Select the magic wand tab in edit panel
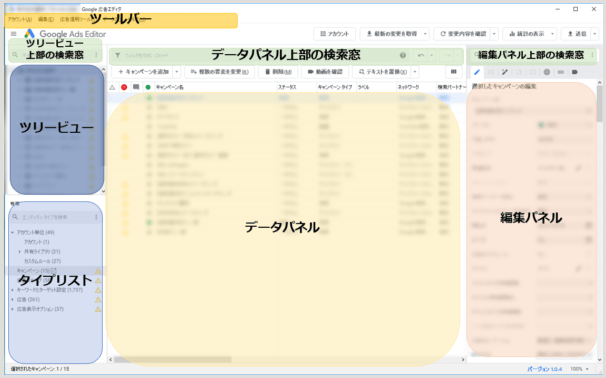This screenshot has height=378, width=606. [505, 72]
